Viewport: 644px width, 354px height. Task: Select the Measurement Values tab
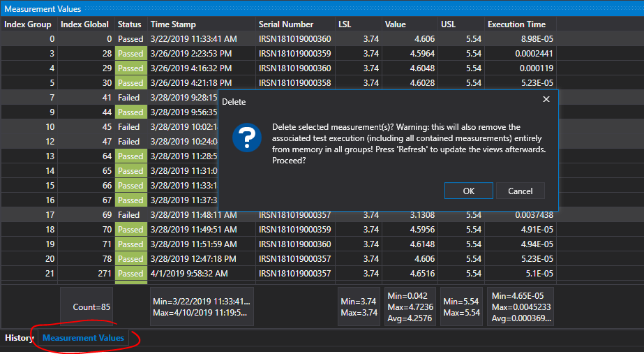[83, 337]
